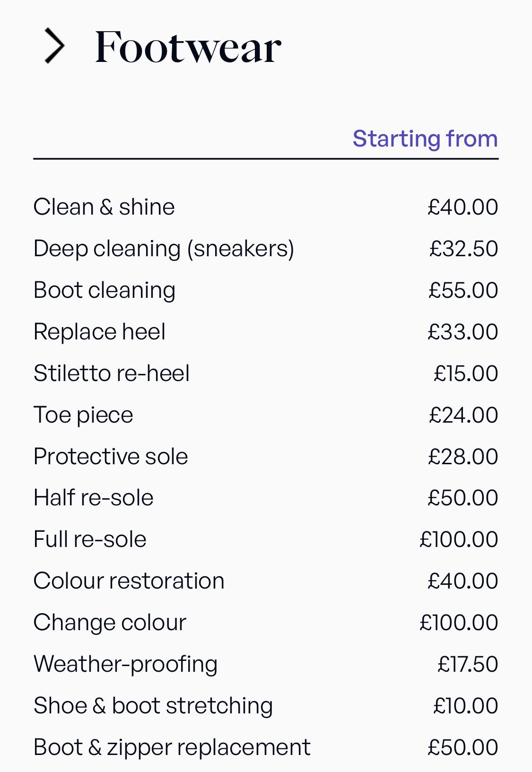Screen dimensions: 532x772
Task: Select the Half re-sole service
Action: coord(266,498)
